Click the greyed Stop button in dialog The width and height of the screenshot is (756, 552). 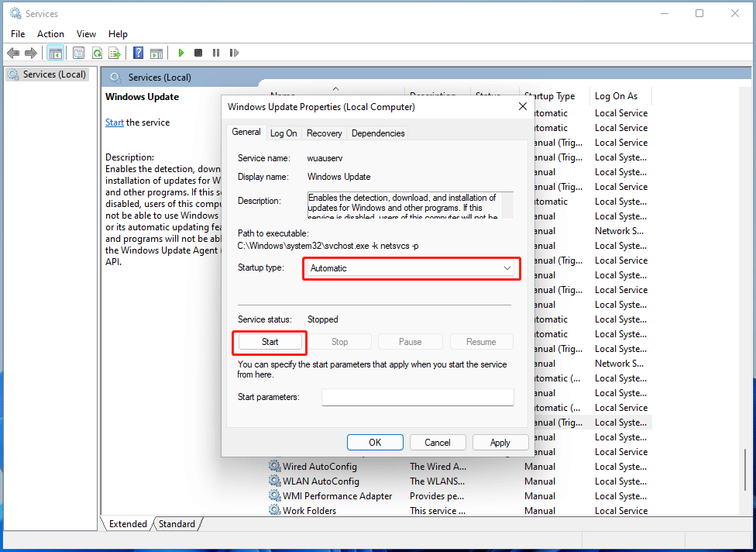(339, 342)
